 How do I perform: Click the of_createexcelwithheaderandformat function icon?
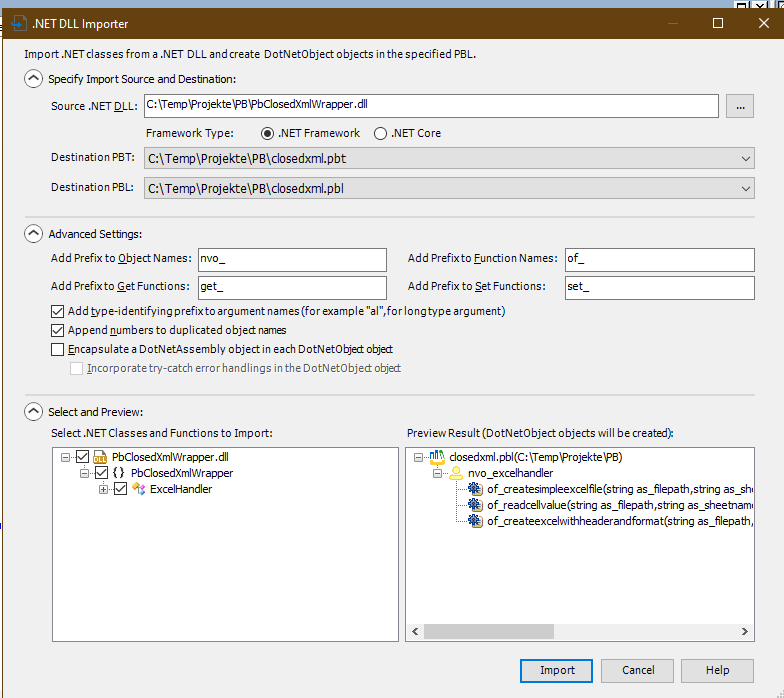pos(475,521)
